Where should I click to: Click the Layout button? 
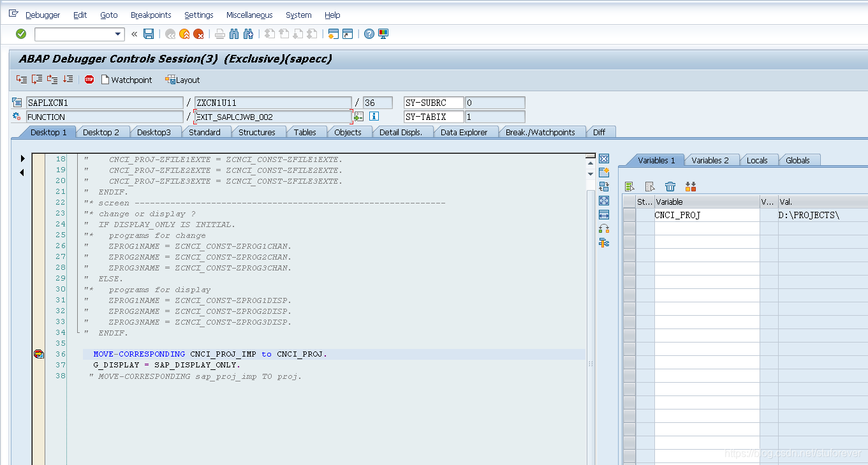(x=182, y=80)
